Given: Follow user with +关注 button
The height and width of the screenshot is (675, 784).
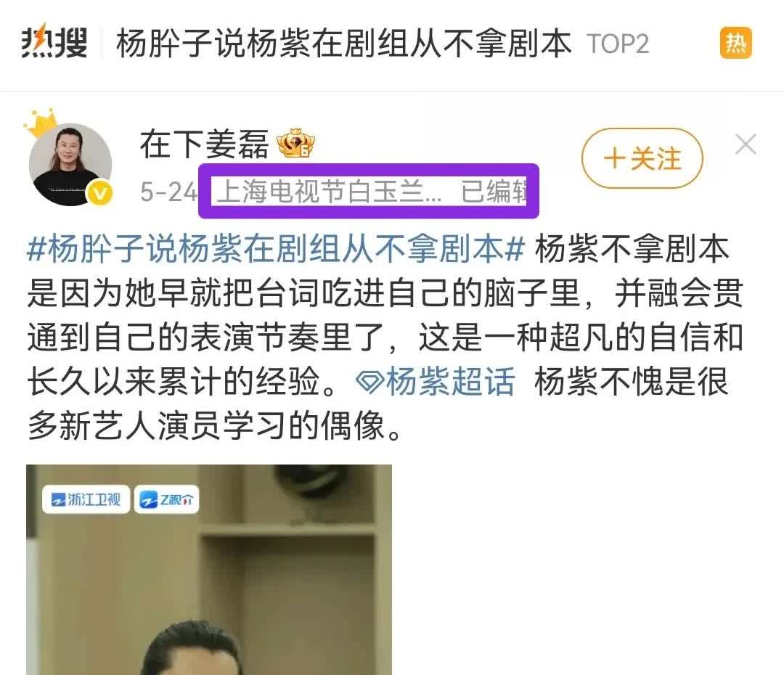Looking at the screenshot, I should pos(642,158).
